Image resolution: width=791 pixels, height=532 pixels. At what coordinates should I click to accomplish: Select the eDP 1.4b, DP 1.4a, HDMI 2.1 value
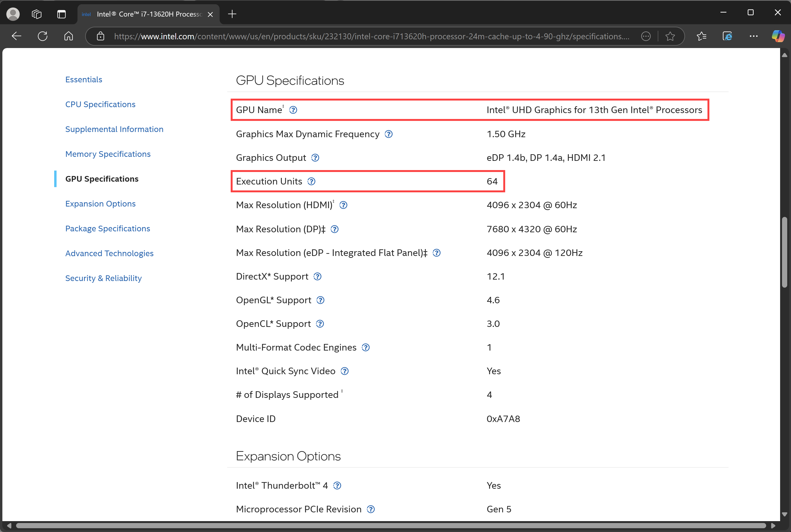546,158
